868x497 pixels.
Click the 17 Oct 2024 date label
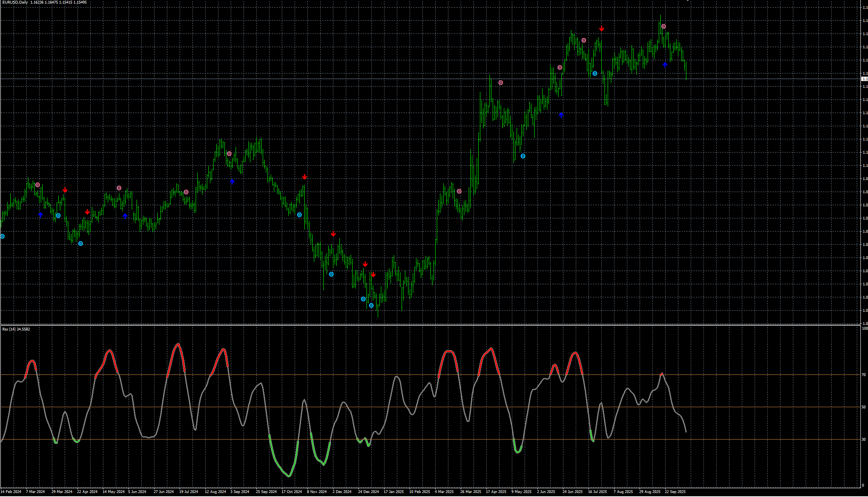(x=291, y=492)
